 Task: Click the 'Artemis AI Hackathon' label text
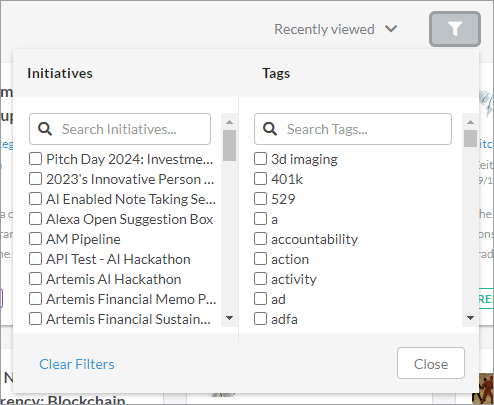click(114, 279)
